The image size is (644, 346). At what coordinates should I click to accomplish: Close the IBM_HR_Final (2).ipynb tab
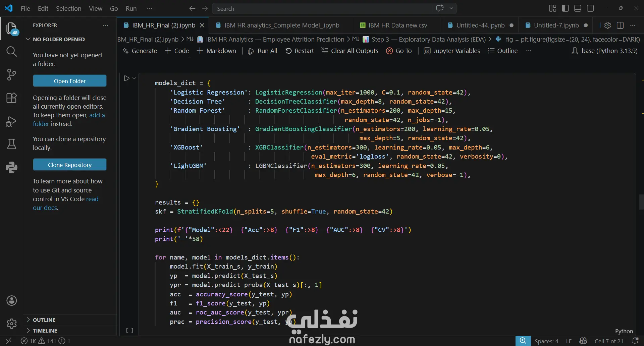click(x=202, y=25)
